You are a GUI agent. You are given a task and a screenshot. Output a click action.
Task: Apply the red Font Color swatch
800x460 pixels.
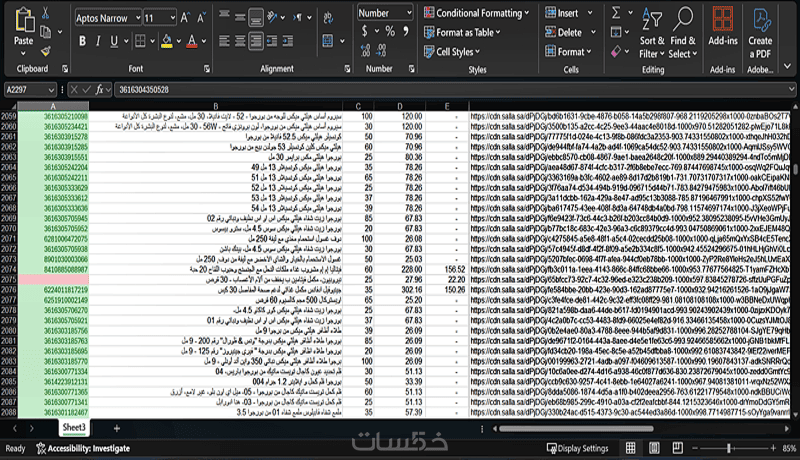(192, 41)
